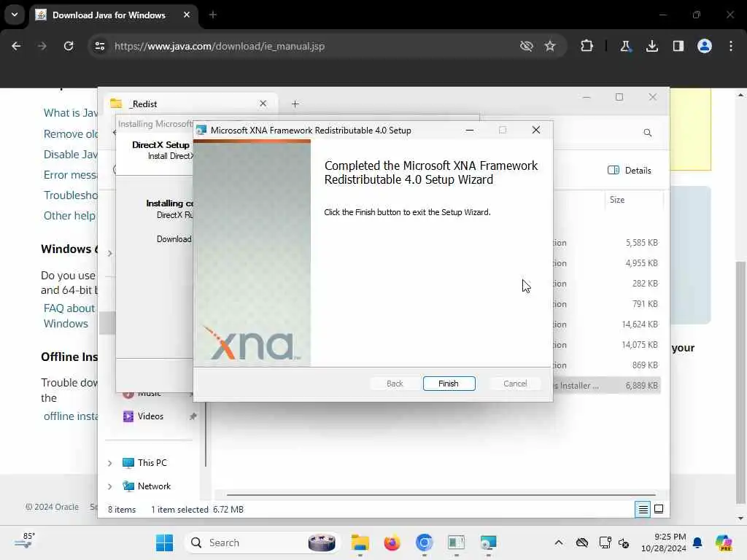This screenshot has height=560, width=747.
Task: Open browser downloads icon
Action: tap(651, 46)
